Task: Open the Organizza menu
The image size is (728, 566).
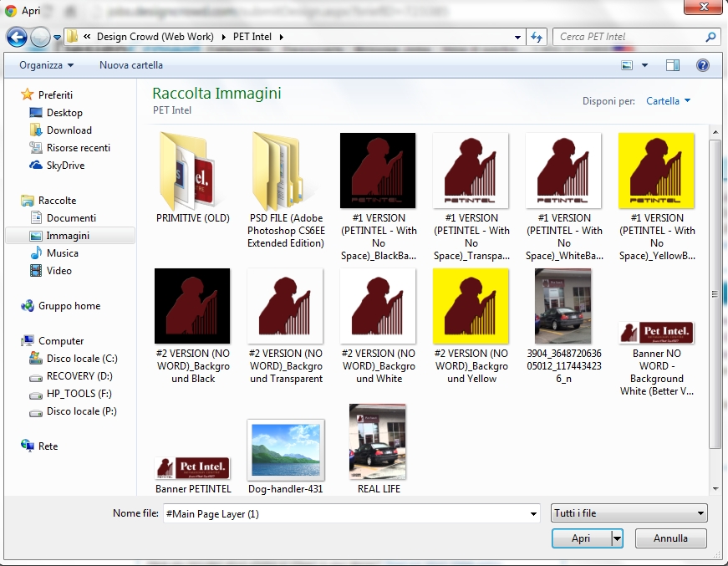Action: [x=47, y=65]
